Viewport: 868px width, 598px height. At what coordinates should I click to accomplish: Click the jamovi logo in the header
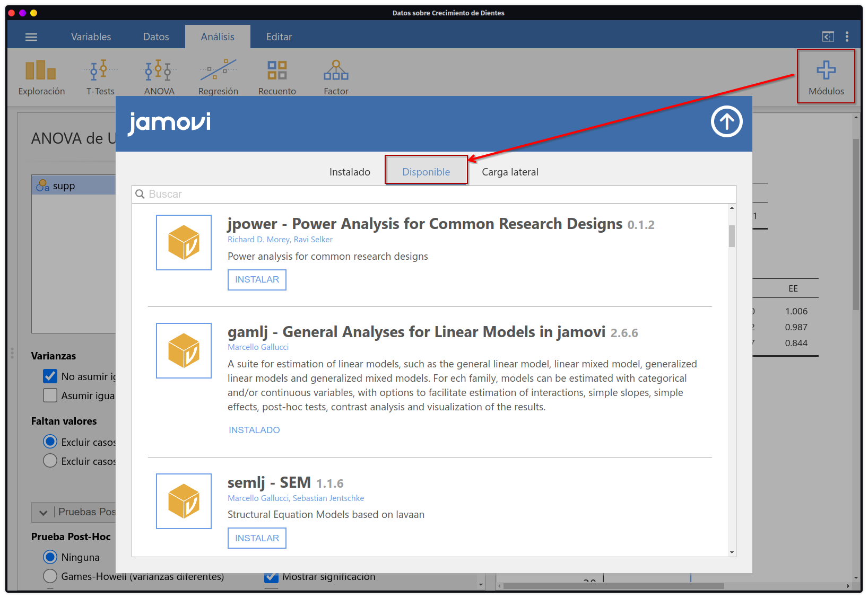(x=169, y=122)
